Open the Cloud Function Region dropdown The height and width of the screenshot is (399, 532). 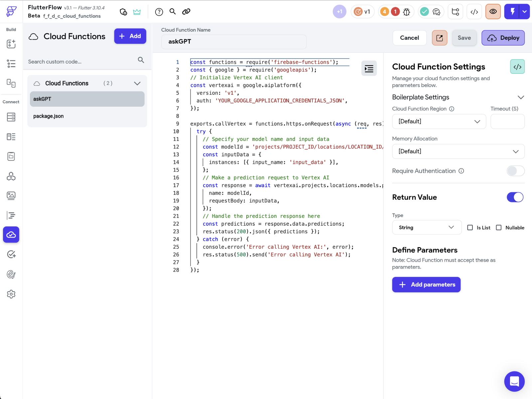tap(439, 121)
